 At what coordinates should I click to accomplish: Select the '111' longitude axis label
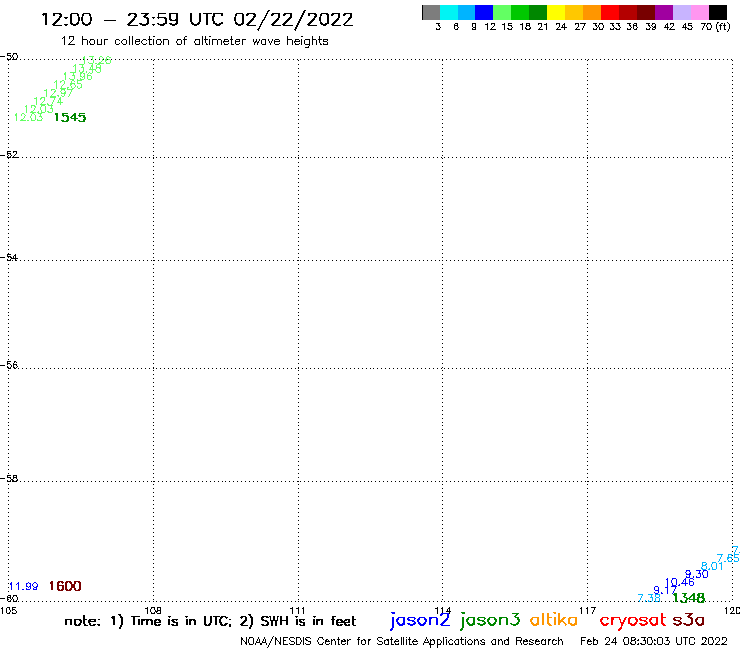297,610
